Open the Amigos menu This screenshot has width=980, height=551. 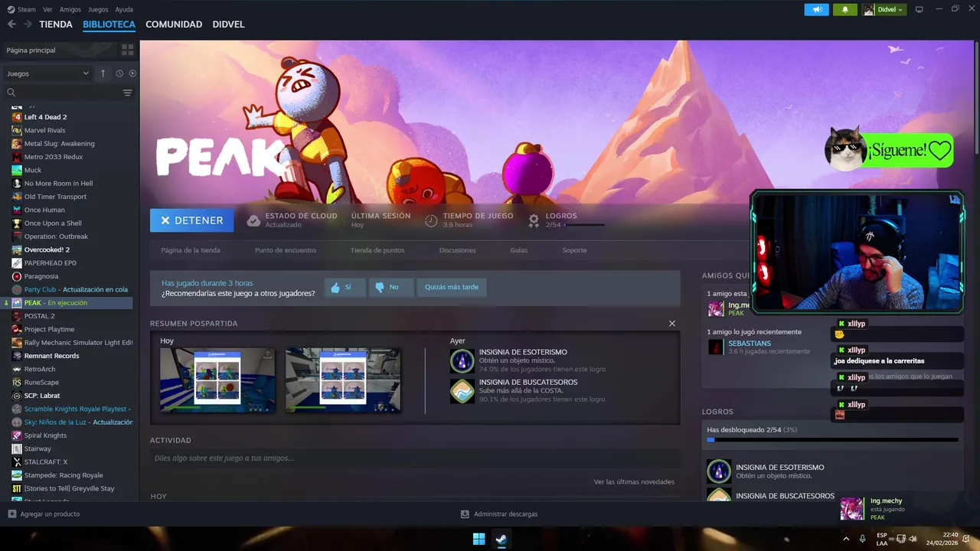point(70,9)
